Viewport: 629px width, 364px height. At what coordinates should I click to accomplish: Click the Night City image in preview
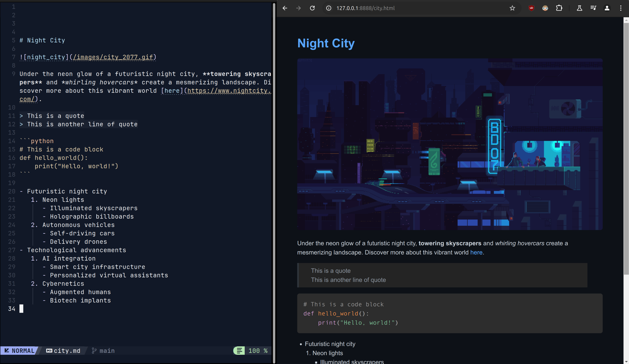point(450,144)
